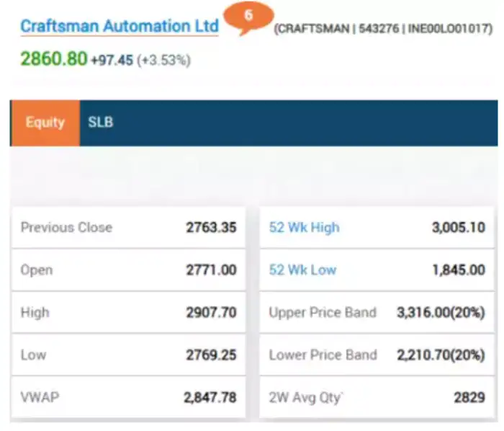Open the Craftsman Automation Ltd company link
This screenshot has width=504, height=431.
point(120,27)
